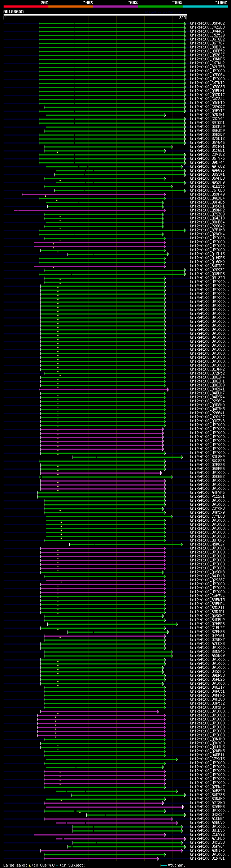Select hit UniRef100_Q5XH49
Viewport: 231px width, 868px height.
click(207, 194)
